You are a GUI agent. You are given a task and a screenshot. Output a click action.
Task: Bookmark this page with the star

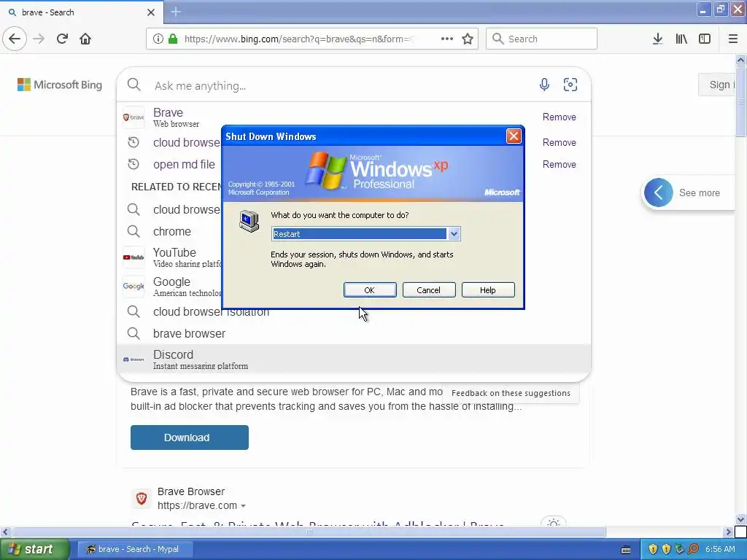pyautogui.click(x=468, y=39)
